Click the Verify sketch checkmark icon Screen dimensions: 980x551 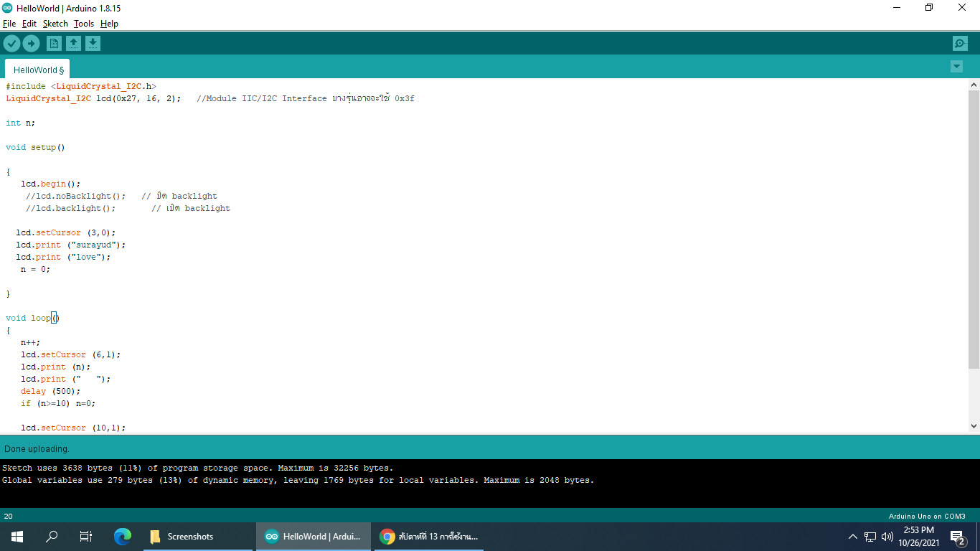[x=11, y=44]
